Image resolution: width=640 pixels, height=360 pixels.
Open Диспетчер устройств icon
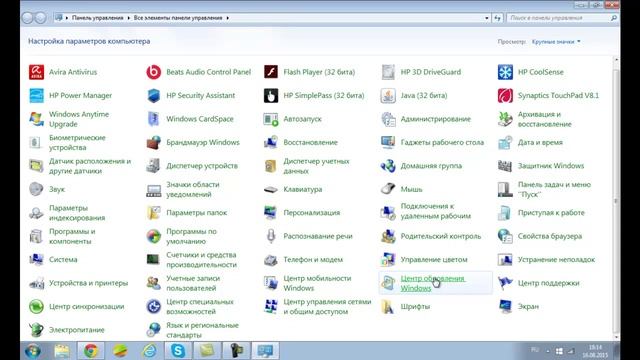coord(153,166)
